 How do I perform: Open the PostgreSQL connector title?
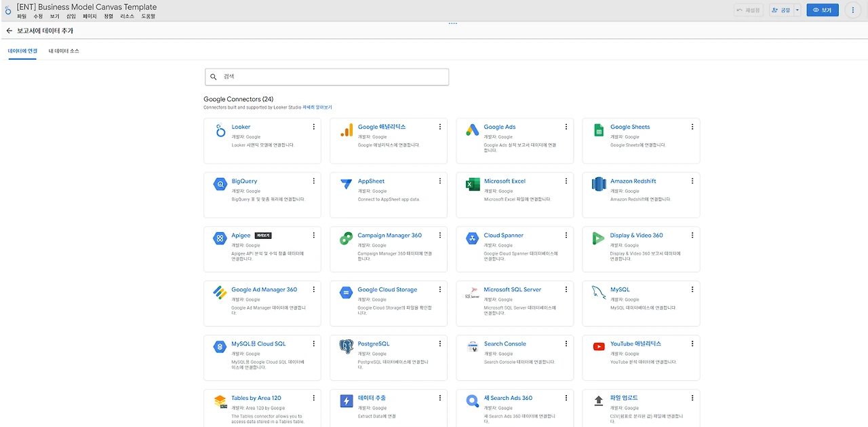[374, 344]
